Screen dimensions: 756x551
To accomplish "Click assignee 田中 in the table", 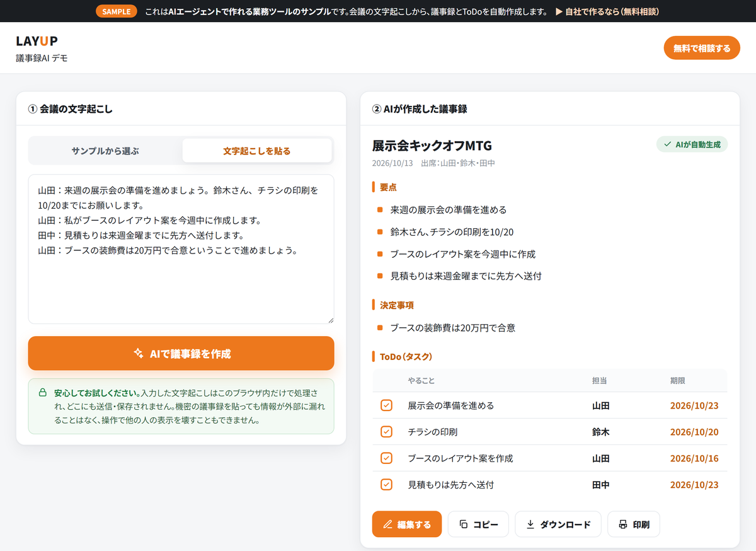I will pos(601,485).
